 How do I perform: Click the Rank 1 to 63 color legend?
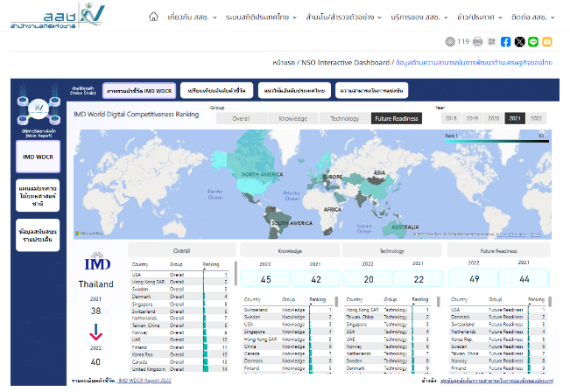497,138
